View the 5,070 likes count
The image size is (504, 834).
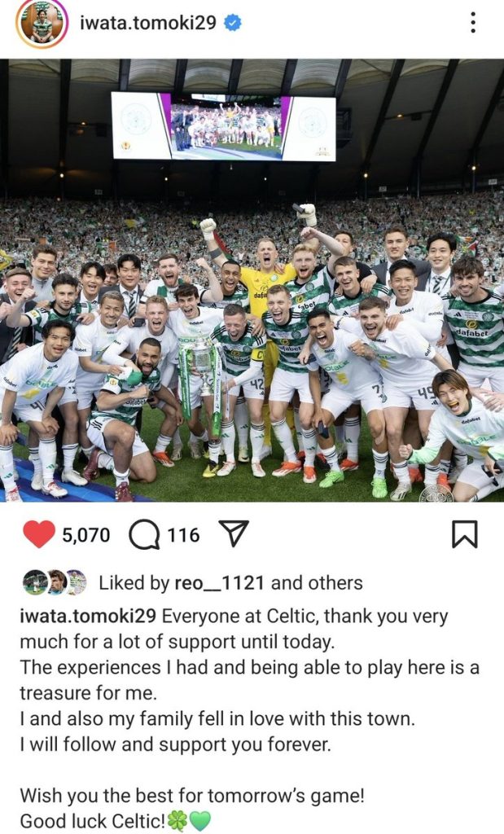86,534
